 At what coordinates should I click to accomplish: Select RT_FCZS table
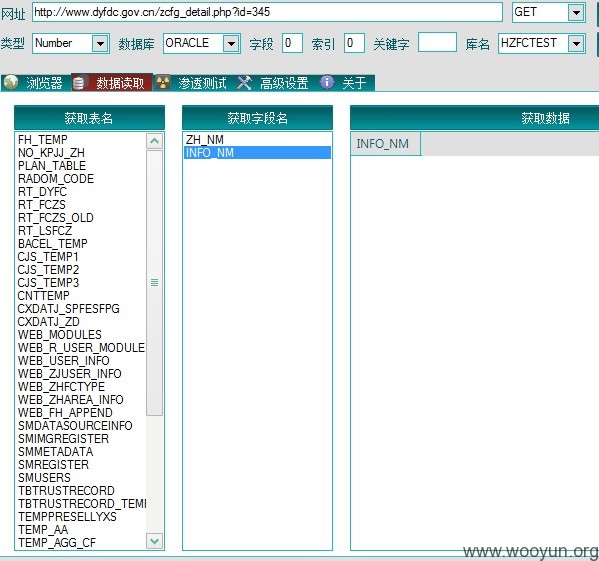(42, 205)
